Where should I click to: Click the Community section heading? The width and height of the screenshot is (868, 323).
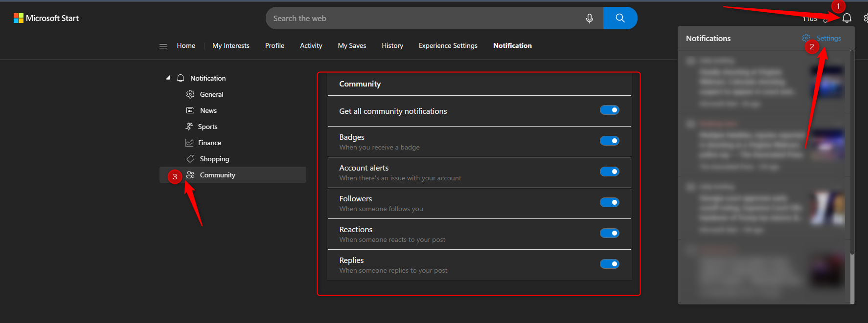(x=360, y=84)
